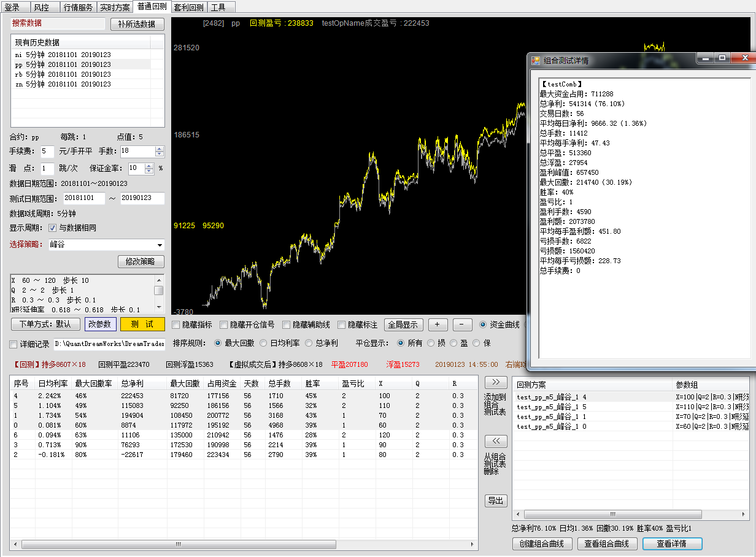Enable 隐藏开仓信号 checkbox
This screenshot has width=756, height=557.
point(224,325)
